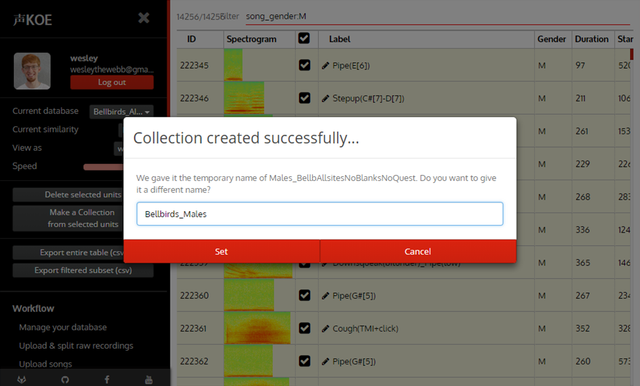Play spectrogram of unit 222346
640x386 pixels.
pos(244,98)
